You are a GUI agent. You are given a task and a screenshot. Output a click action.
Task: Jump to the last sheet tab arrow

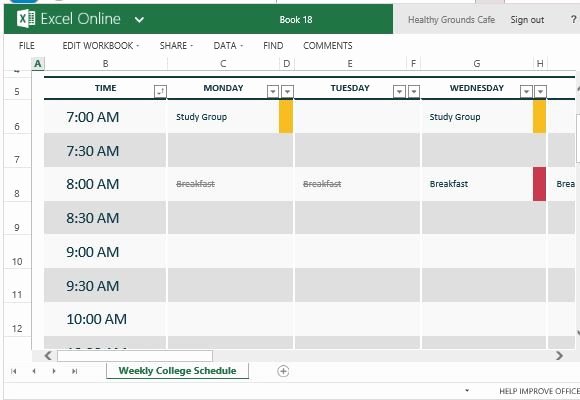74,371
